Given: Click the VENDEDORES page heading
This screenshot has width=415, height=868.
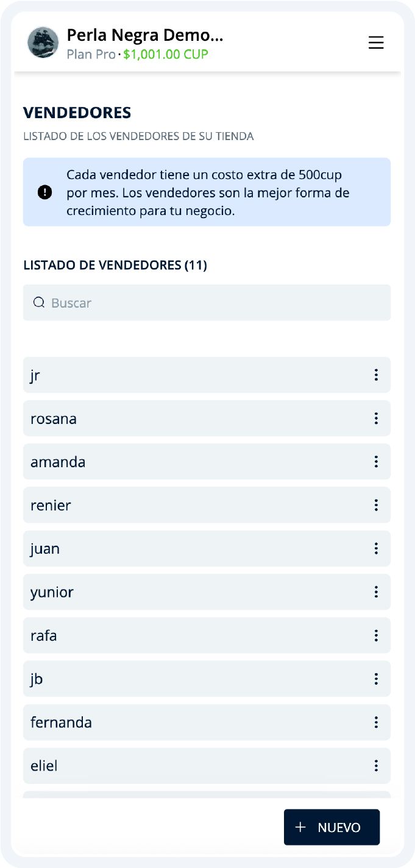Looking at the screenshot, I should click(x=77, y=113).
